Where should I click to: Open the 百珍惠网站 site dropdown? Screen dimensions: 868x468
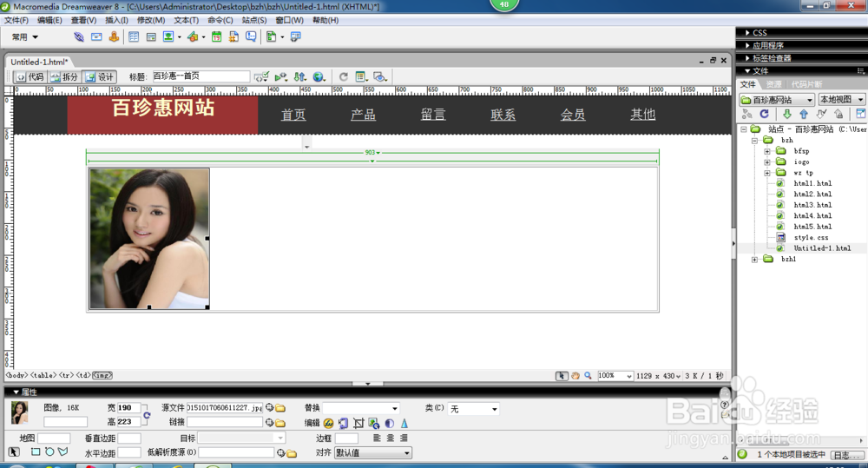pos(777,100)
